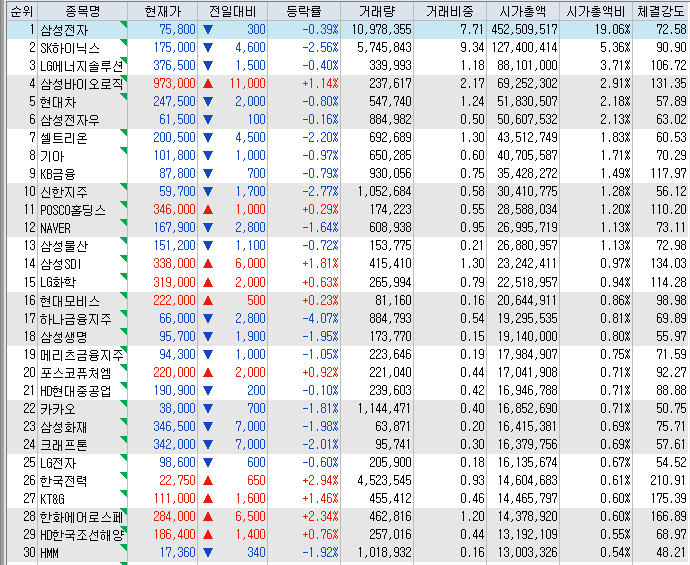This screenshot has width=690, height=565.
Task: Click SK하이닉스 trade weight 9.34
Action: pos(472,48)
